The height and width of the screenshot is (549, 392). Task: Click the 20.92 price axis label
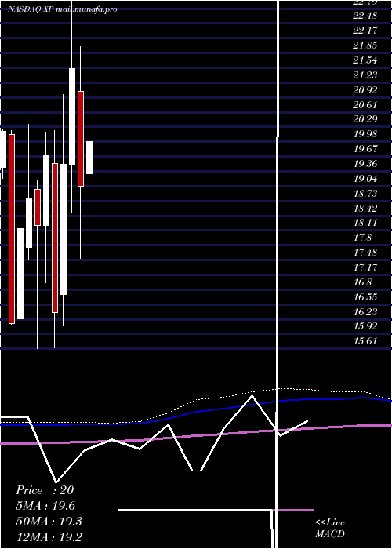[x=365, y=90]
